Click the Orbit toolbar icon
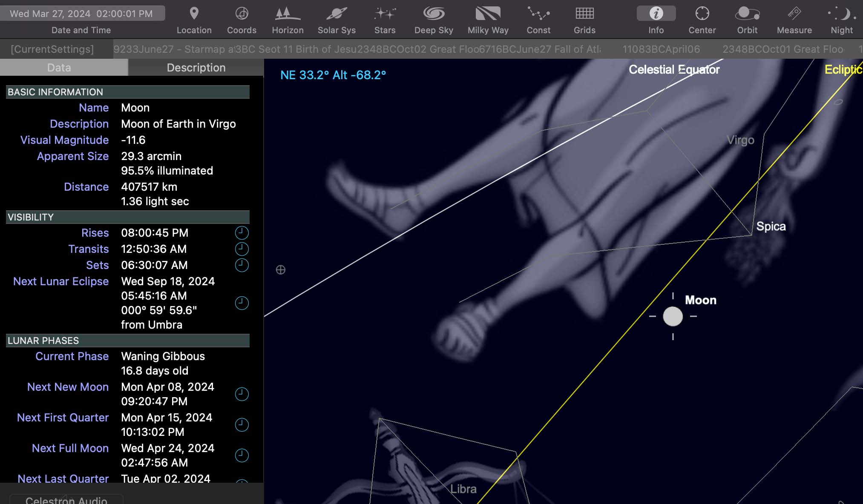The width and height of the screenshot is (863, 504). pos(747,14)
